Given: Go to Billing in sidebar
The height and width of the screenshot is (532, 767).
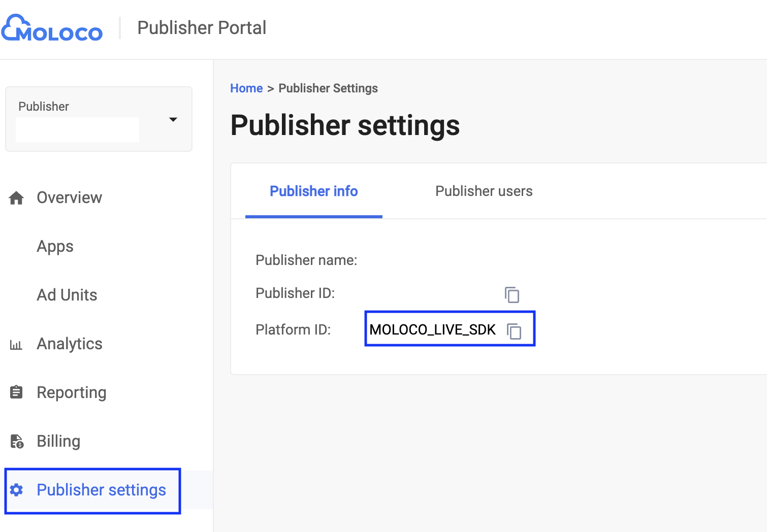Looking at the screenshot, I should point(58,441).
